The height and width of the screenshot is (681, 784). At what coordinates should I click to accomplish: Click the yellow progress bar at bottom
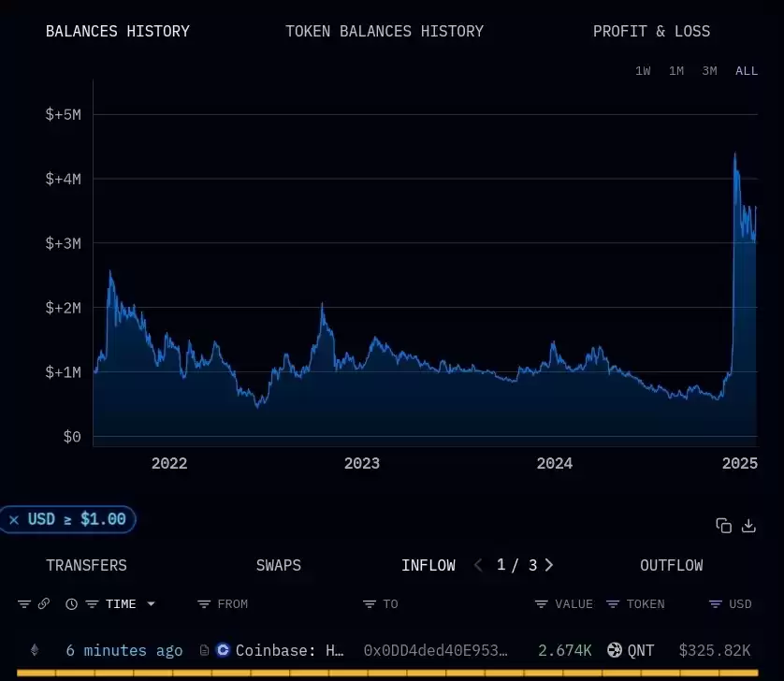click(x=387, y=673)
